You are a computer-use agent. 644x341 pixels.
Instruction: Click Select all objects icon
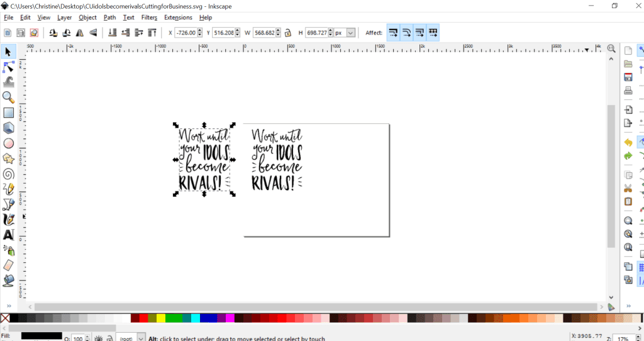(x=8, y=33)
